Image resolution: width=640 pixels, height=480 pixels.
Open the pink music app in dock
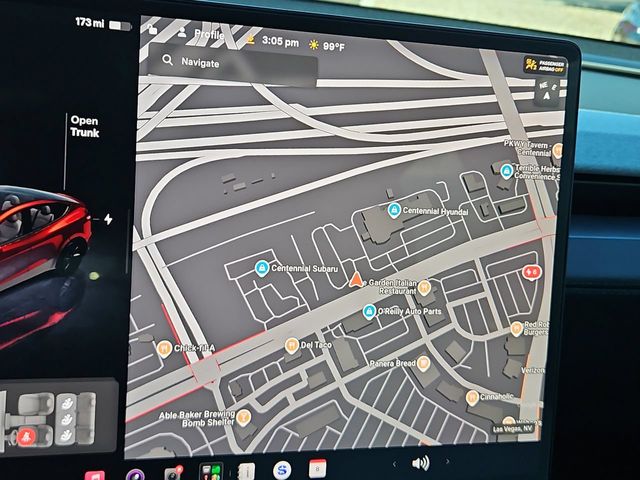95,475
